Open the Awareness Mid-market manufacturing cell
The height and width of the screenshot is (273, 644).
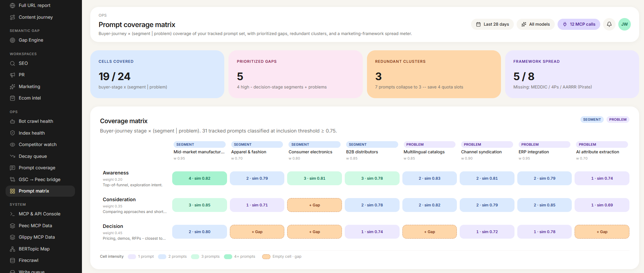click(x=199, y=178)
